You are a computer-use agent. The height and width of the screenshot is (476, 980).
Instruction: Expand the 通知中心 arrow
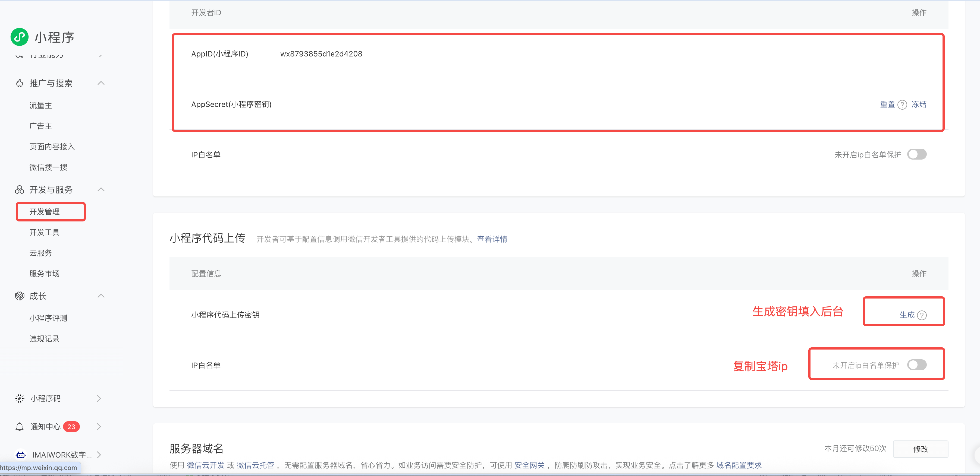coord(99,427)
